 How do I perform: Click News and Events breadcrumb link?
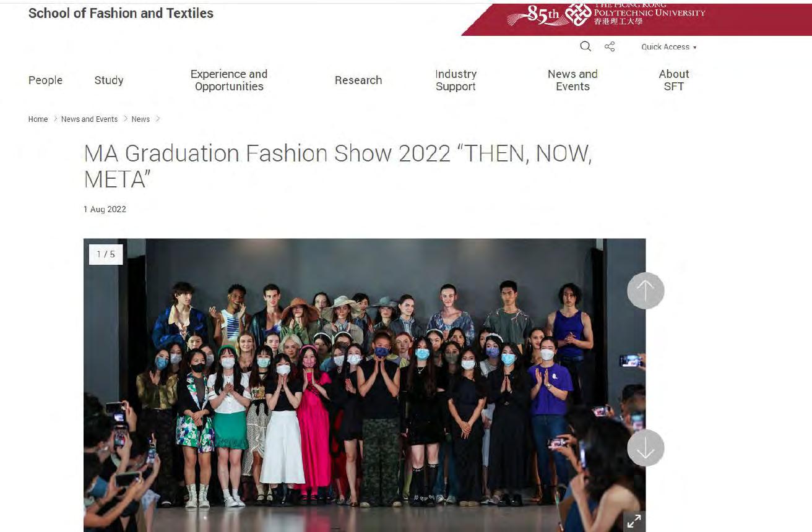pyautogui.click(x=89, y=119)
